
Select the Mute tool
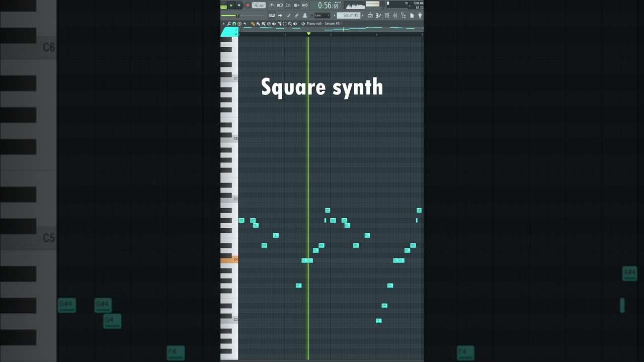274,24
